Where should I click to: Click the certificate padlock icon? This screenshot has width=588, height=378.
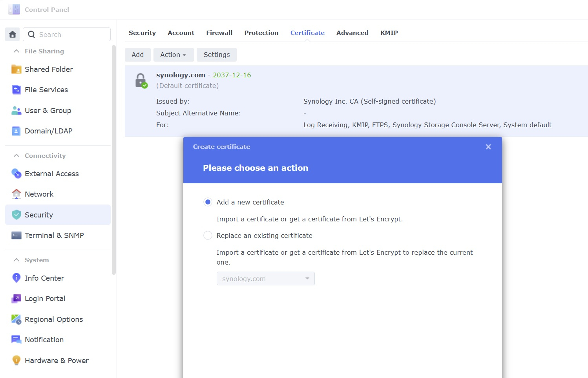pos(141,81)
